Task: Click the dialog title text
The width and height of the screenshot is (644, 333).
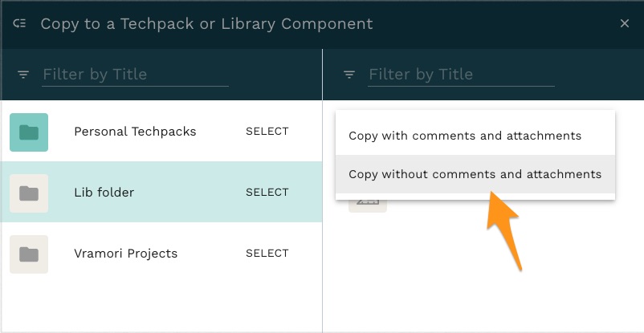Action: 206,24
